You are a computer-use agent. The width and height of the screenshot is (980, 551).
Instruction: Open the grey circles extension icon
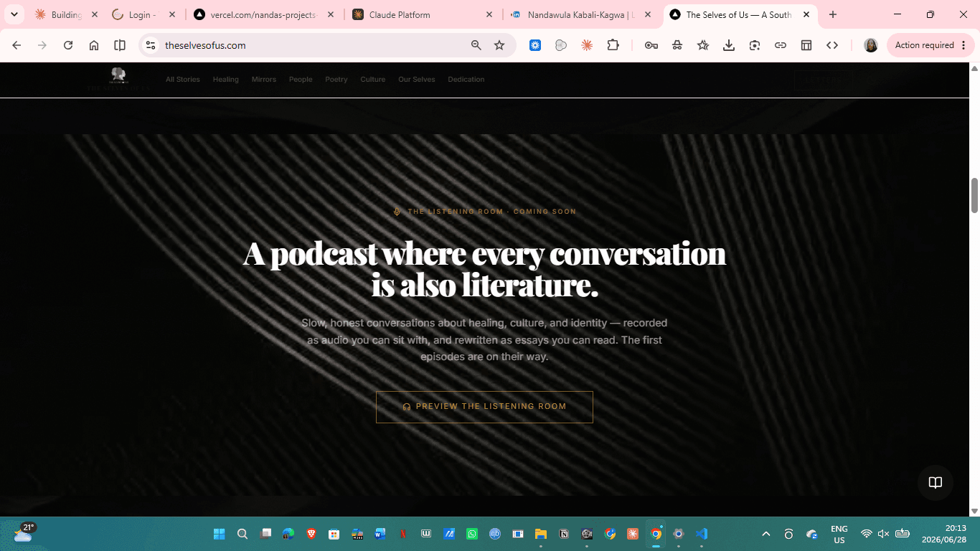[561, 45]
